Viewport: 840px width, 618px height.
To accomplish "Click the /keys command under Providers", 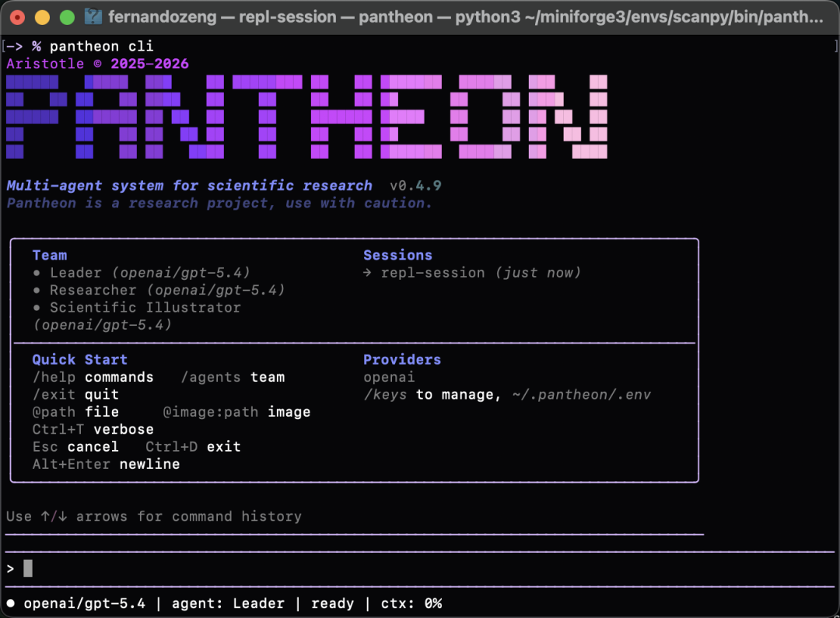I will click(x=385, y=395).
